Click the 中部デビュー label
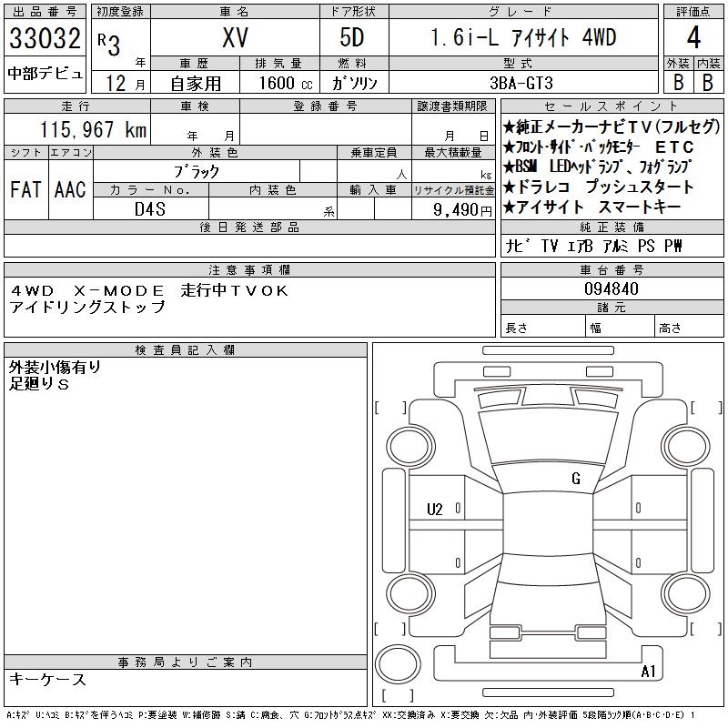The height and width of the screenshot is (728, 728). [45, 73]
